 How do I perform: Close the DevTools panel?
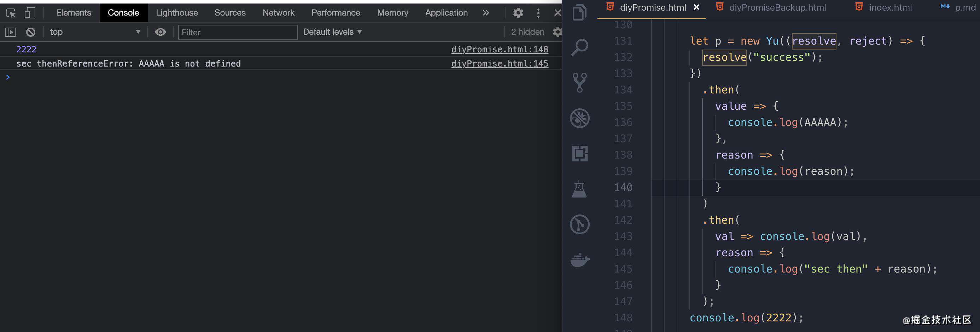[558, 13]
